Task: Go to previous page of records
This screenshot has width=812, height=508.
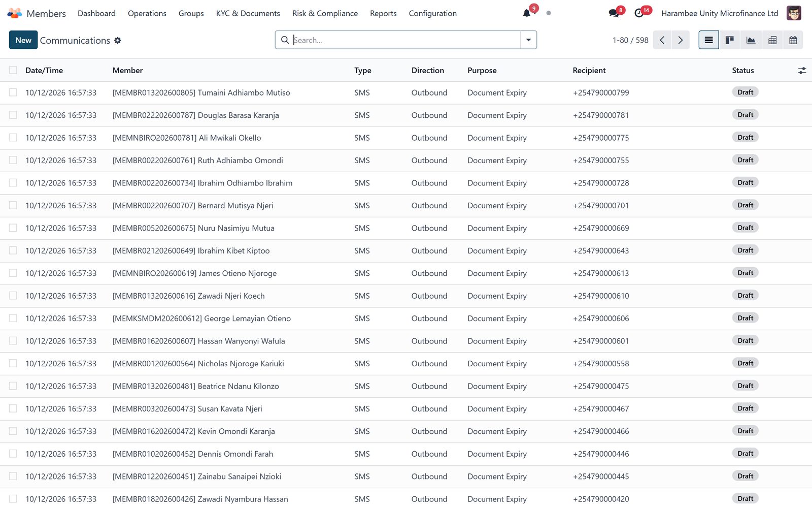Action: tap(662, 40)
